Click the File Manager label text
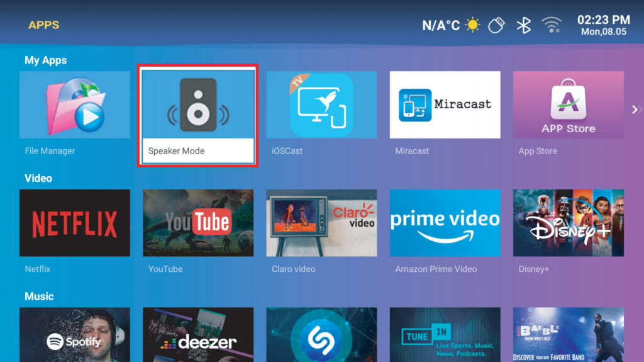This screenshot has height=362, width=644. point(50,151)
